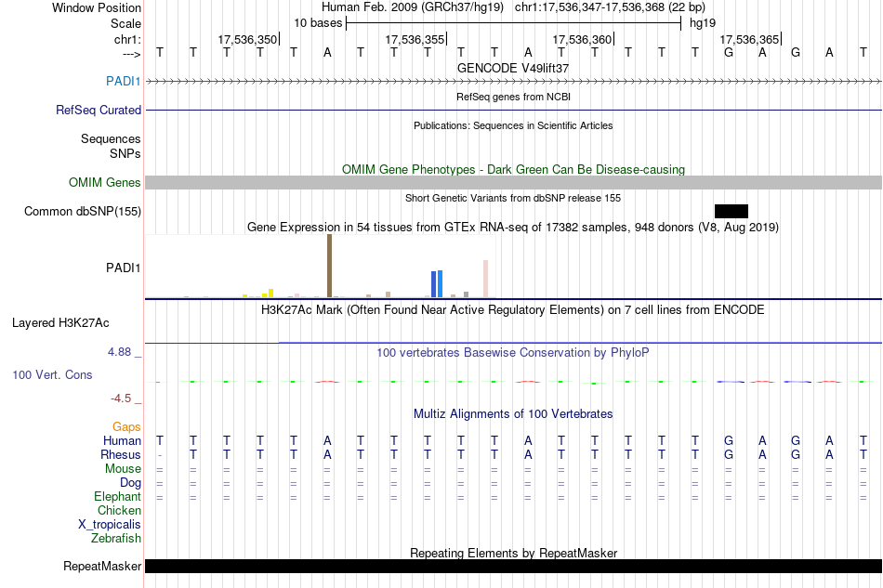Click Multiz Alignments of 100 Vertebrates title

pyautogui.click(x=513, y=413)
